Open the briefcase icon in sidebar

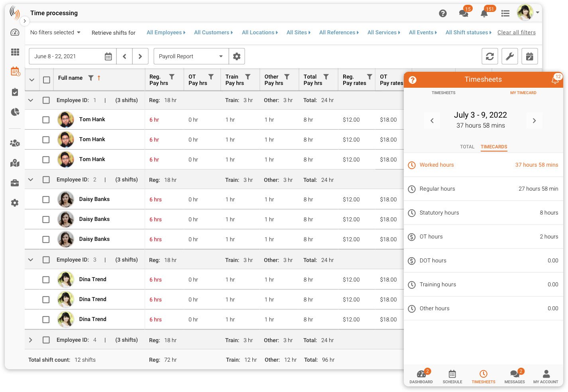(15, 183)
